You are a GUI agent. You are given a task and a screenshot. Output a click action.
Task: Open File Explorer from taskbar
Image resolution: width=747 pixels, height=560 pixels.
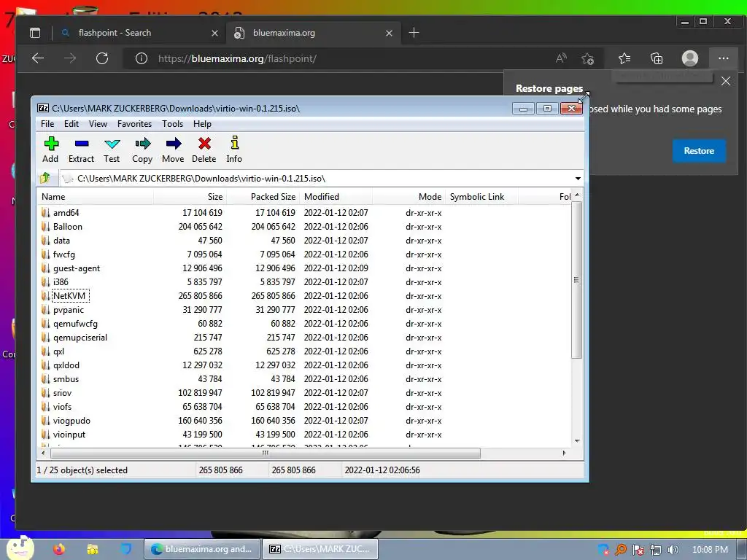93,549
